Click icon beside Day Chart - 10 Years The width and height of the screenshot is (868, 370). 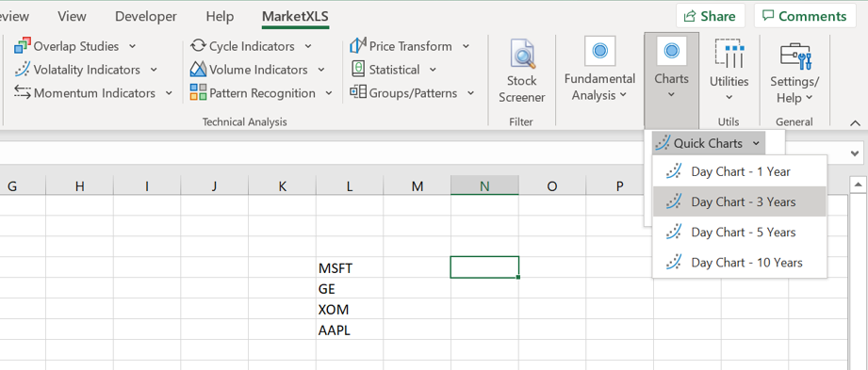pos(673,262)
